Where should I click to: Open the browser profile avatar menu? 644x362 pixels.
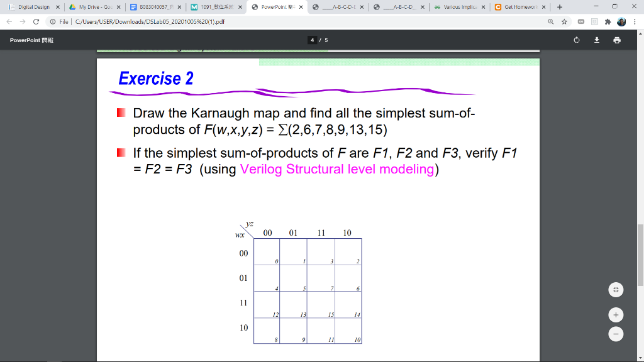coord(622,21)
